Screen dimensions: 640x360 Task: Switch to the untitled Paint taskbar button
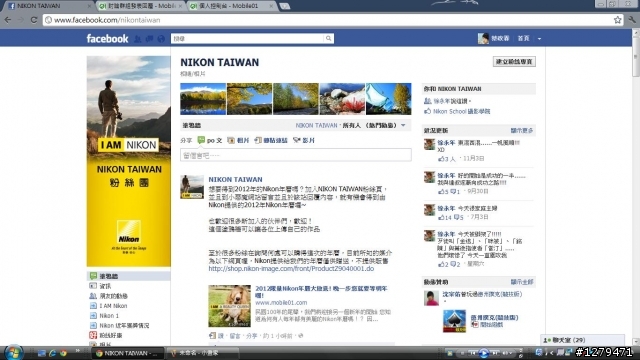tap(203, 353)
